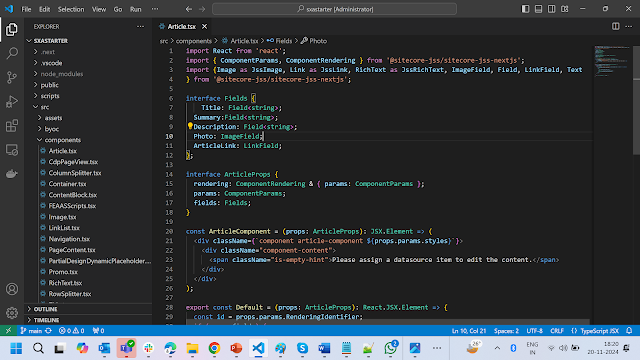Screen dimensions: 640x360
Task: Open the Accounts menu icon
Action: pyautogui.click(x=12, y=289)
